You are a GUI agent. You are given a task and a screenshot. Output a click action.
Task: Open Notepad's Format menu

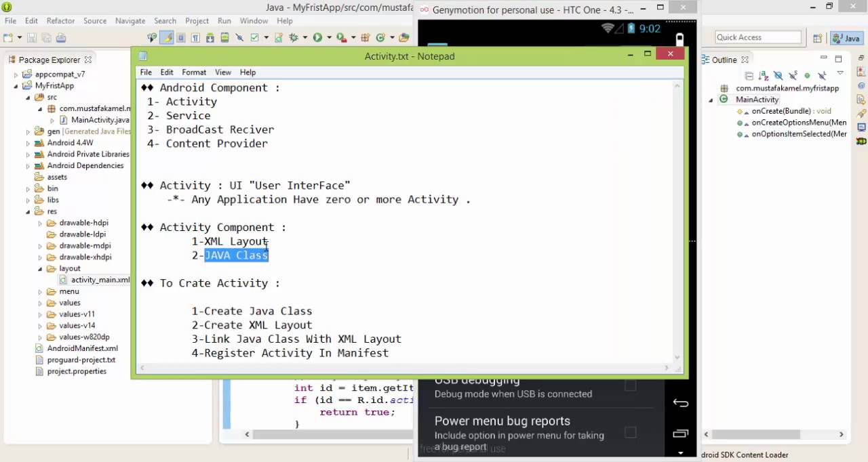pos(194,72)
